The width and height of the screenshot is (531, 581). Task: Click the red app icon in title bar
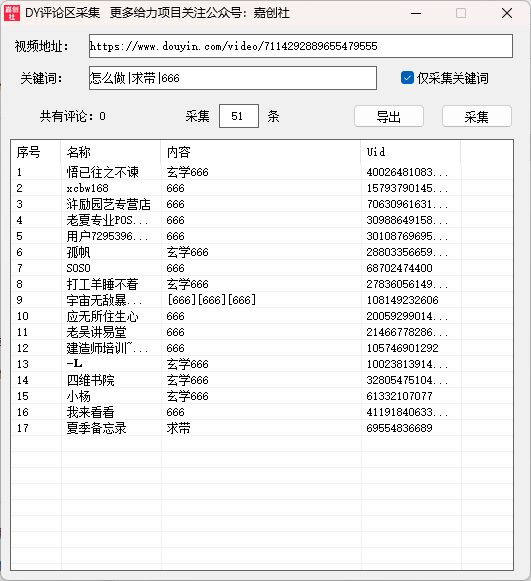(x=11, y=13)
